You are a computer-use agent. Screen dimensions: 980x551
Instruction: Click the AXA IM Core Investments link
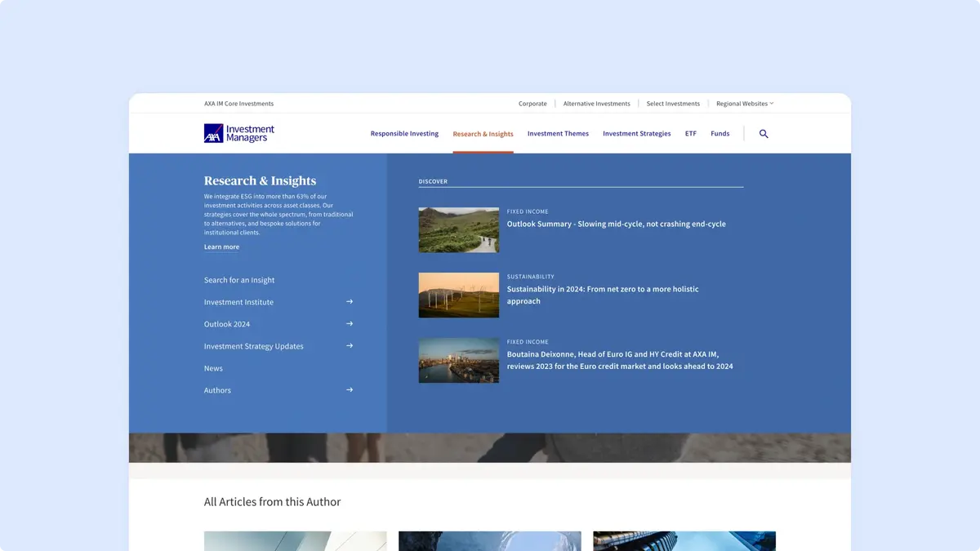[238, 104]
